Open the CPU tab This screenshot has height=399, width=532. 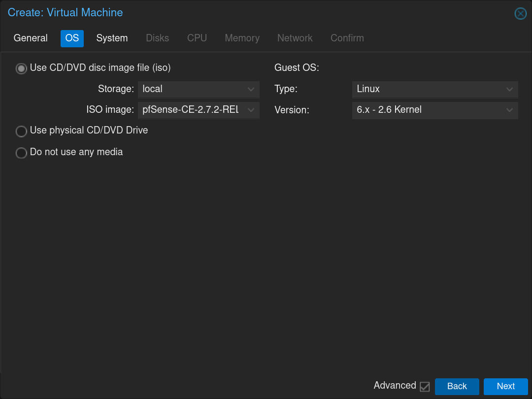click(x=197, y=38)
